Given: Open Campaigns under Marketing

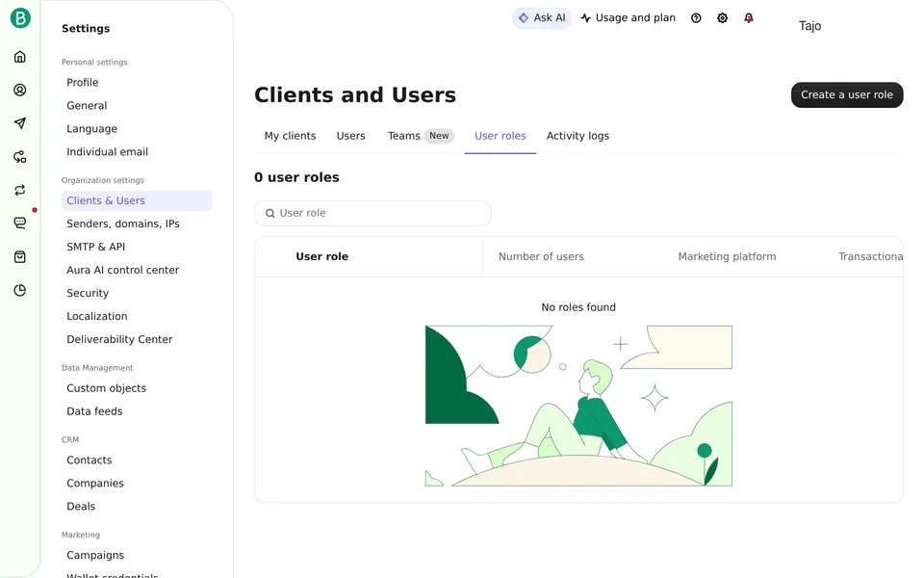Looking at the screenshot, I should pyautogui.click(x=95, y=555).
